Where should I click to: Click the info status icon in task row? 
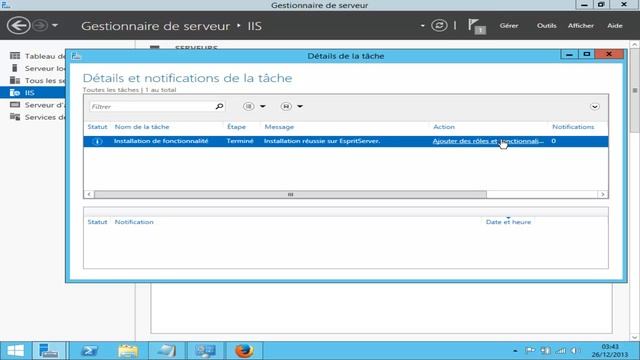(x=97, y=141)
